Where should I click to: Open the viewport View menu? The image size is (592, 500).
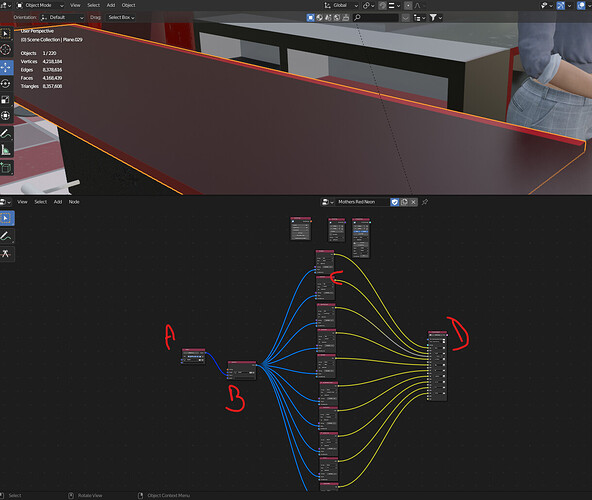(x=75, y=5)
